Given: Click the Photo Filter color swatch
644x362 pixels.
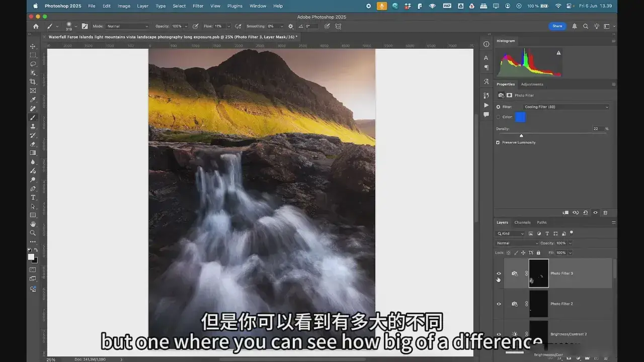Looking at the screenshot, I should pyautogui.click(x=520, y=117).
